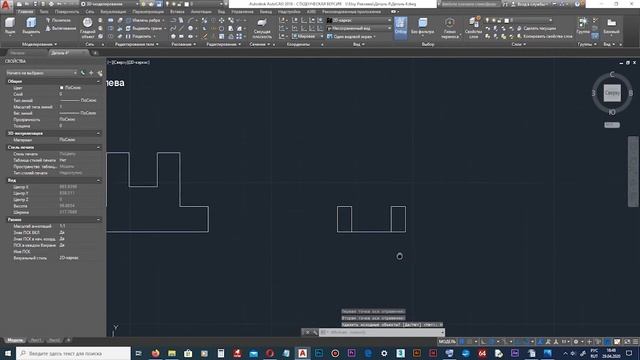
Task: Open the Windows Start menu
Action: click(x=8, y=353)
